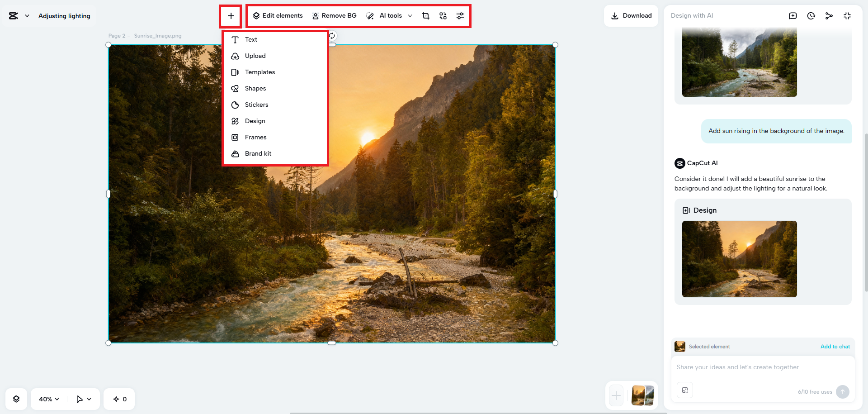Collapse the Design with AI panel
Viewport: 868px width, 414px height.
pyautogui.click(x=847, y=15)
